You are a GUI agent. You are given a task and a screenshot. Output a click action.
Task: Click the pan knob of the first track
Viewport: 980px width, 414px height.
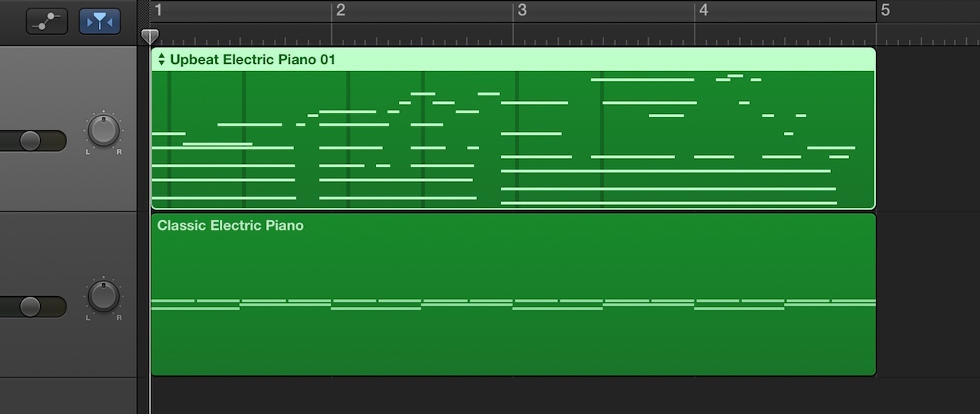[103, 130]
